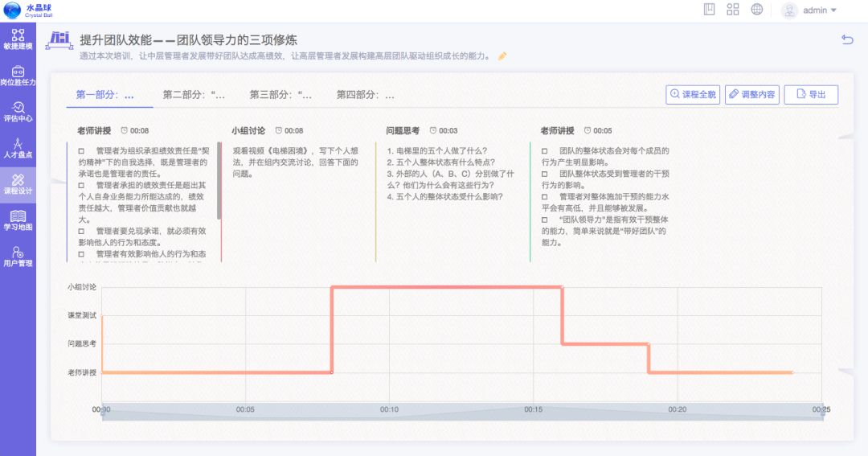Click the bookmark icon in the header

point(709,10)
